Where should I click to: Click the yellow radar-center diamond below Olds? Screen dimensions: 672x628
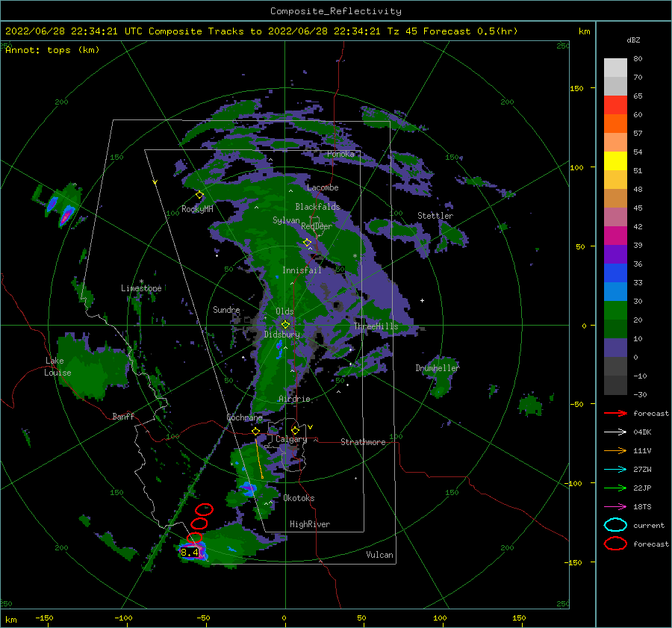pos(285,325)
